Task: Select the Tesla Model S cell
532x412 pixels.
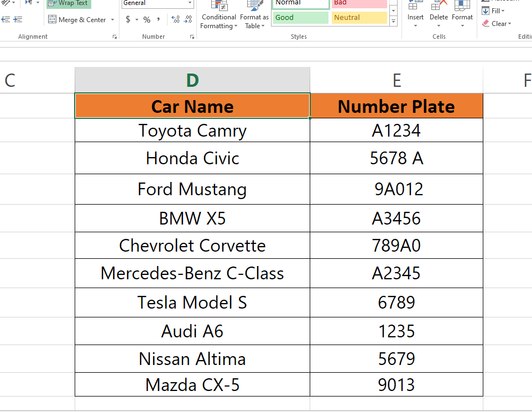Action: (x=192, y=303)
